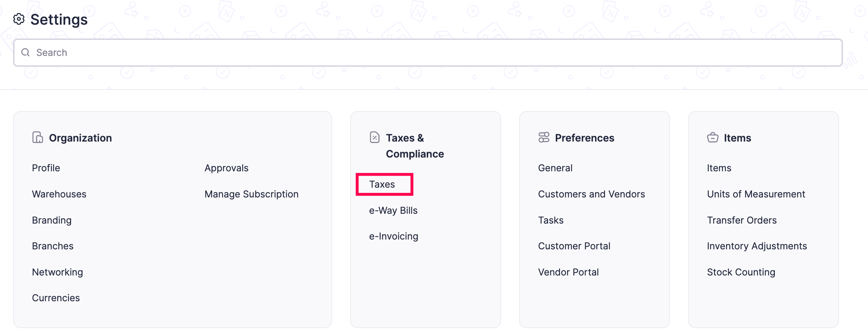Open the e-Way Bills settings
868x331 pixels.
click(x=393, y=210)
